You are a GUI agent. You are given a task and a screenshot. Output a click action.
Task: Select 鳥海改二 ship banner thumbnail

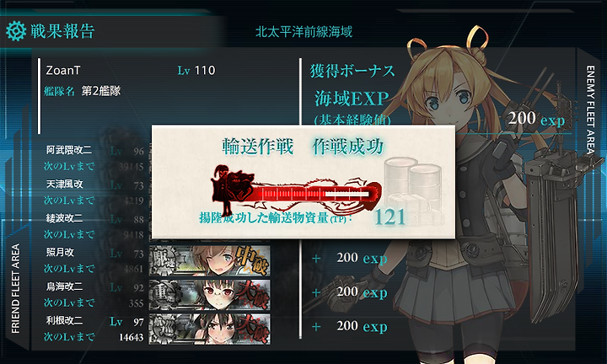click(210, 295)
